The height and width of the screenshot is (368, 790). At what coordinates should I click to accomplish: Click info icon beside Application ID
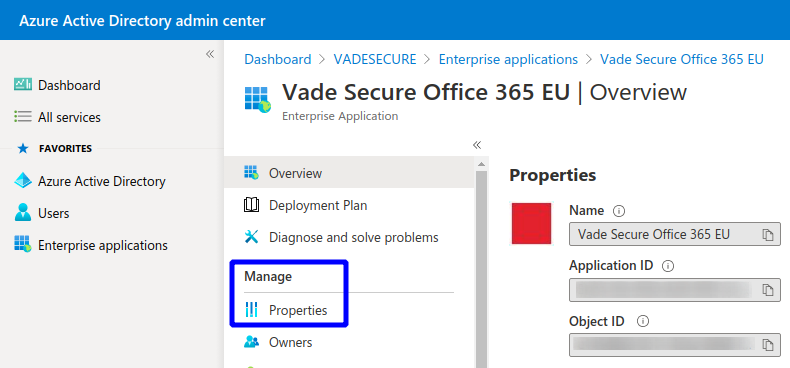668,266
